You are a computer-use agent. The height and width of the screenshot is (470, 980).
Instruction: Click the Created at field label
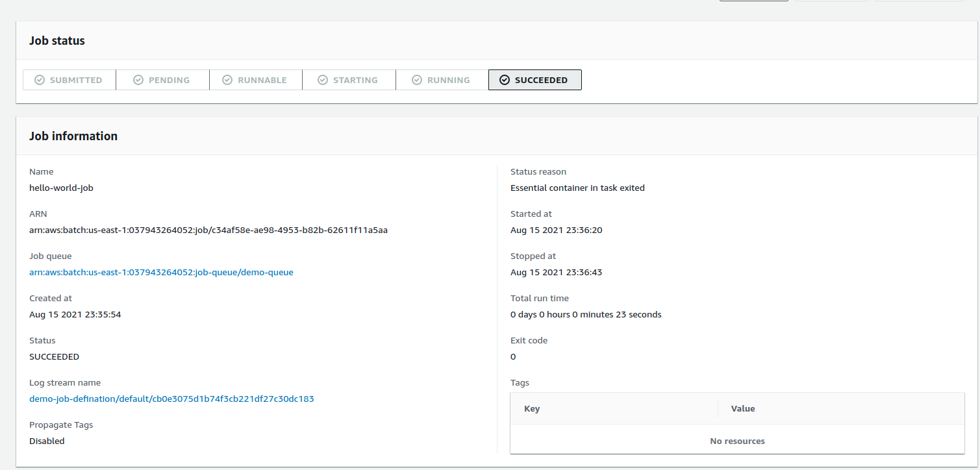pyautogui.click(x=51, y=299)
